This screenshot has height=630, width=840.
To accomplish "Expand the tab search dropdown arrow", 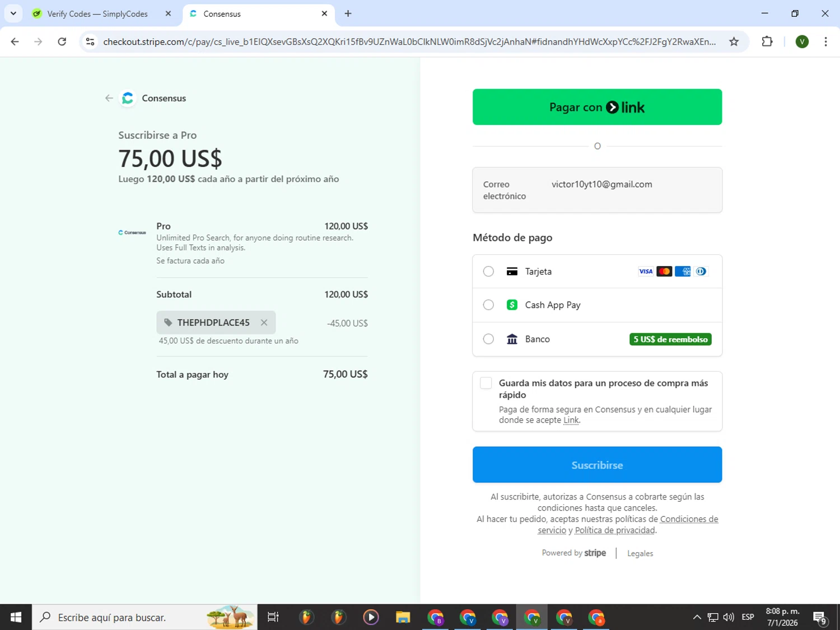I will coord(13,13).
